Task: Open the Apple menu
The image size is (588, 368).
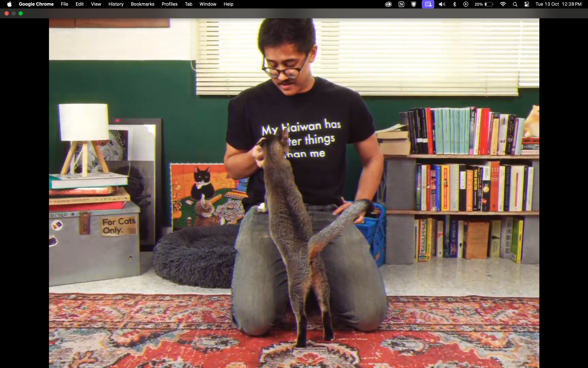Action: (9, 4)
